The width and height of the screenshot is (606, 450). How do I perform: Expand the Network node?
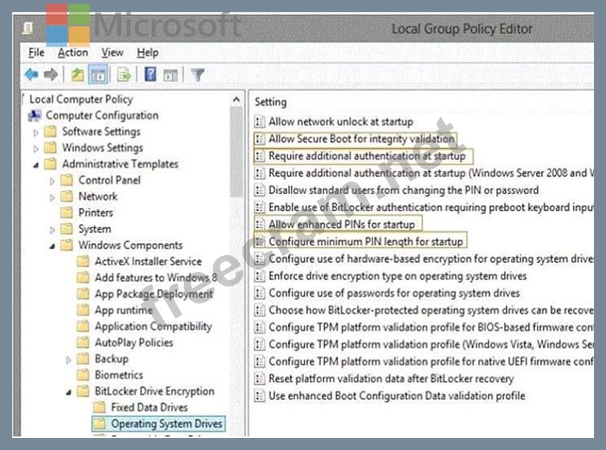point(52,197)
